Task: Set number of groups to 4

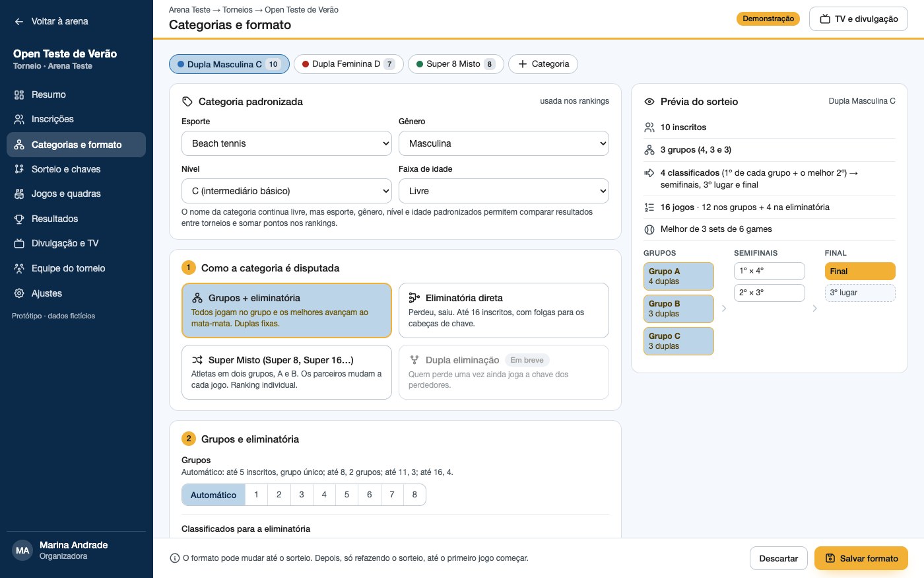Action: click(324, 495)
